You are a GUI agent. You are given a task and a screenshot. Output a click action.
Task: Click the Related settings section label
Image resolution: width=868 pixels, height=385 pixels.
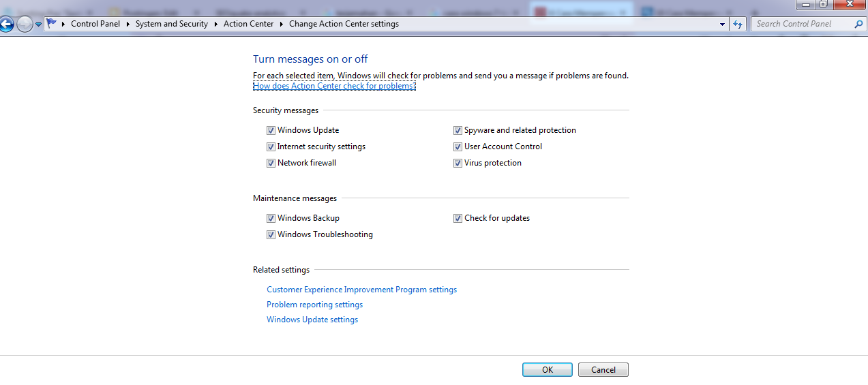[281, 270]
